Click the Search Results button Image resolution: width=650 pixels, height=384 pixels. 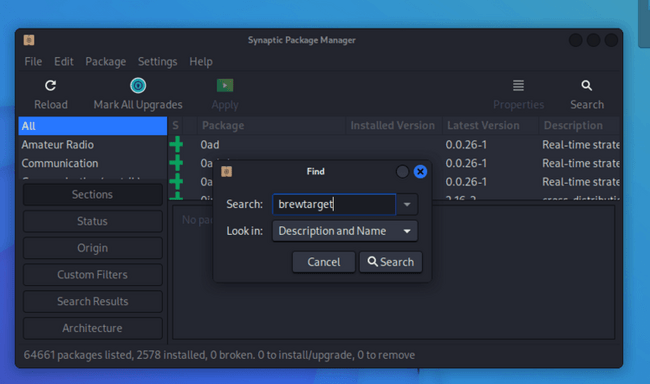pyautogui.click(x=92, y=301)
